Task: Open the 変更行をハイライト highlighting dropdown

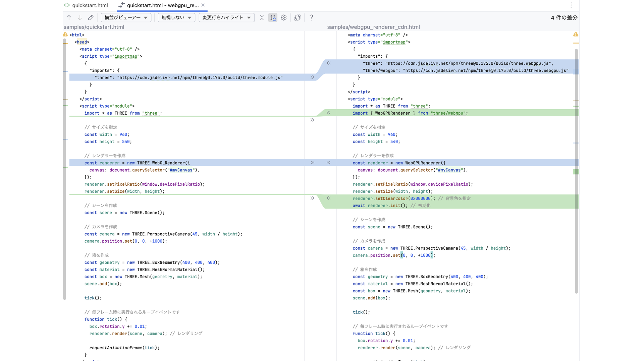Action: 227,18
